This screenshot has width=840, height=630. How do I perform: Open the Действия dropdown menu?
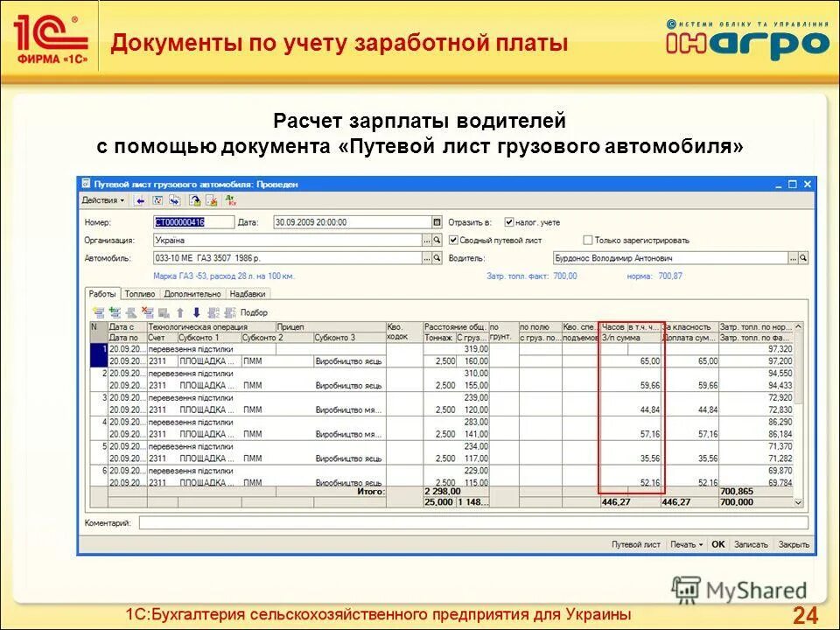point(102,200)
